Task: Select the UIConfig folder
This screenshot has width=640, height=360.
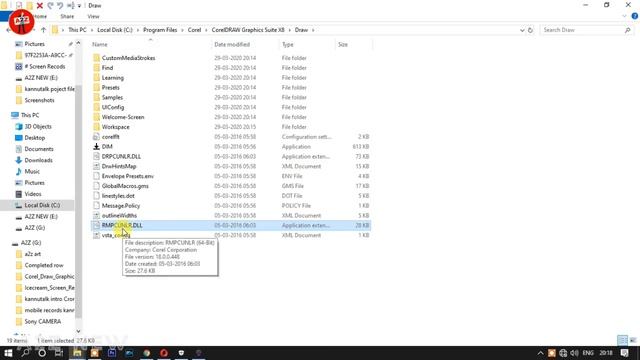Action: (113, 107)
